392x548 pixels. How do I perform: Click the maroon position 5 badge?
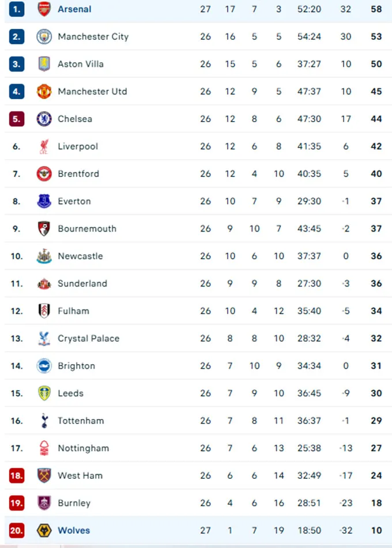pos(17,119)
